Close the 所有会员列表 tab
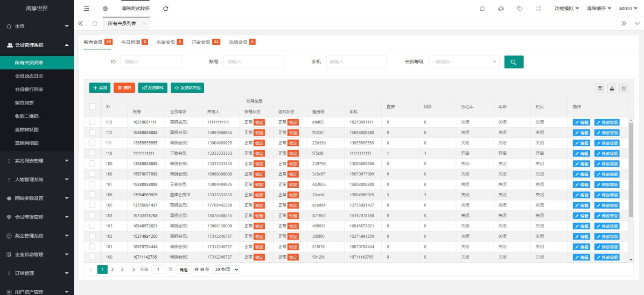 tap(144, 23)
